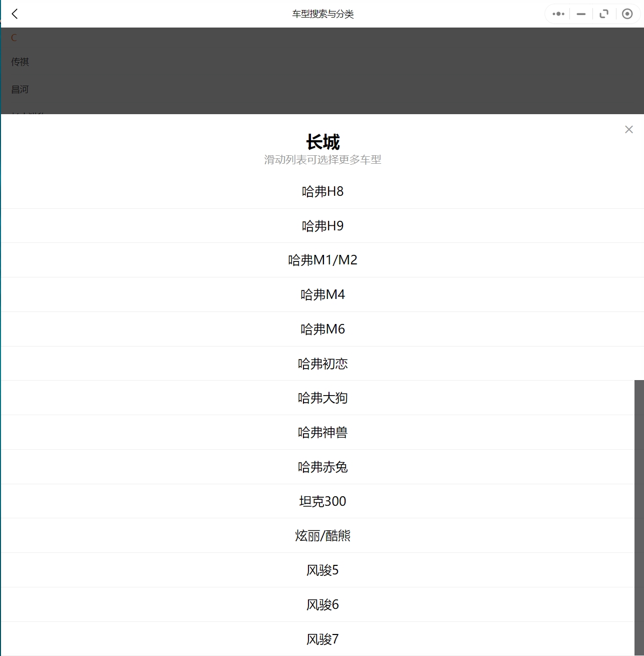
Task: Click the circular target exit icon
Action: pos(627,14)
